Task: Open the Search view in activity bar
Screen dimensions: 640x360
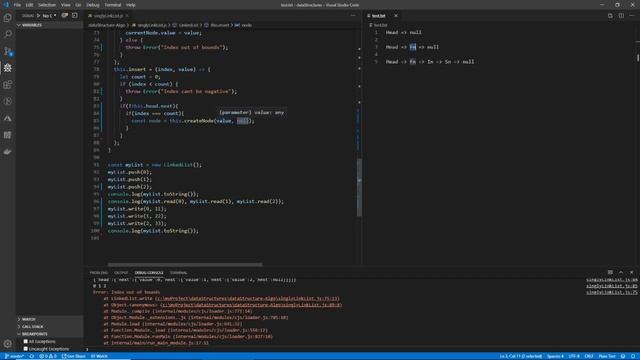Action: point(7,34)
